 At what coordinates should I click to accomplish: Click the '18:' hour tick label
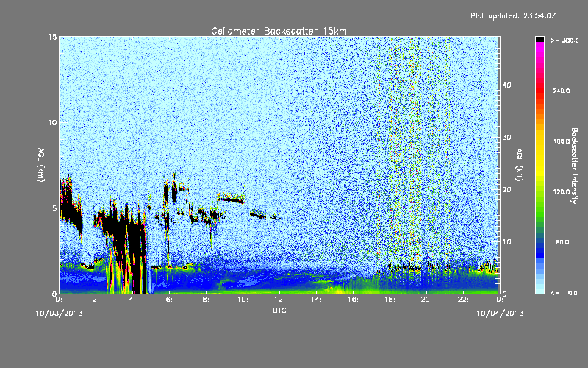[390, 300]
